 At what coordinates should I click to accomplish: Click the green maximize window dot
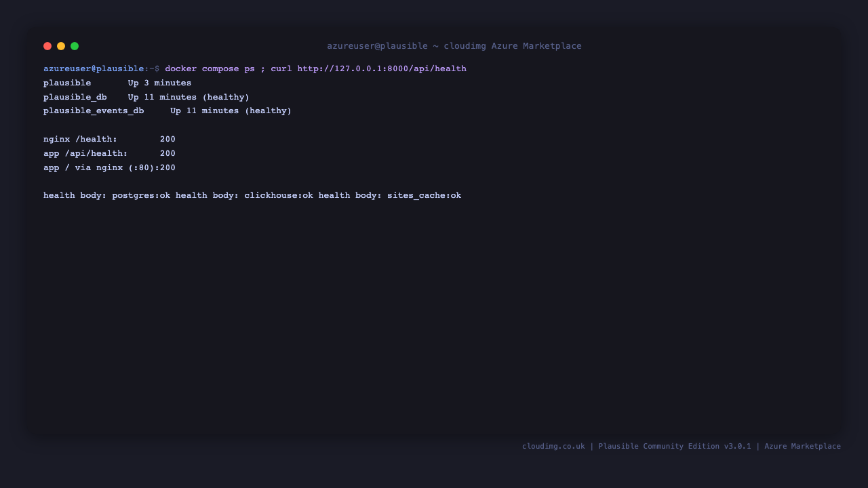(x=75, y=46)
